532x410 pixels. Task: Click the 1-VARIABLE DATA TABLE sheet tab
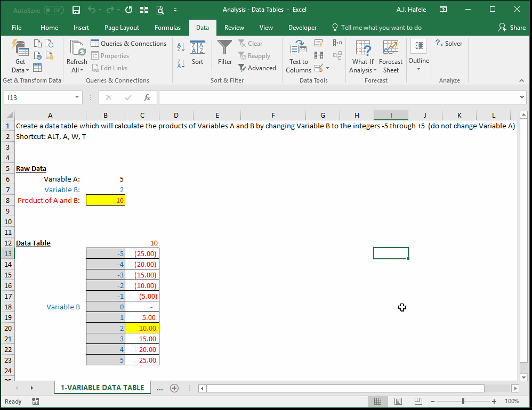pos(102,388)
